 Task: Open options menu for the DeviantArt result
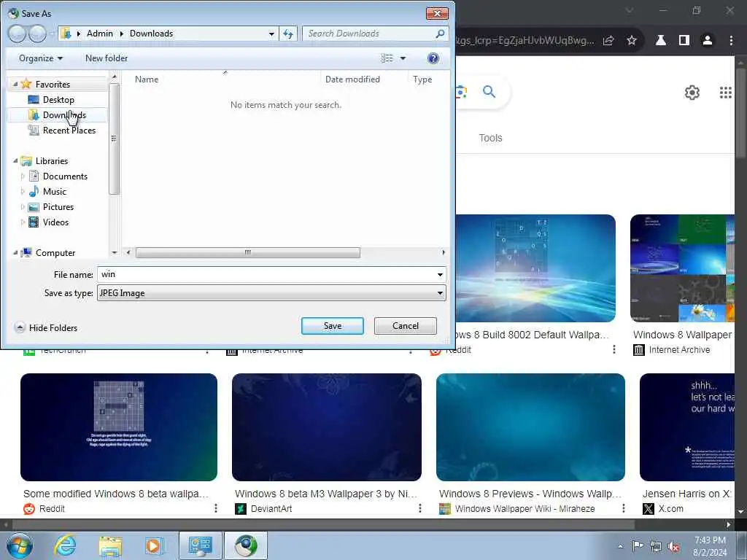pos(419,508)
